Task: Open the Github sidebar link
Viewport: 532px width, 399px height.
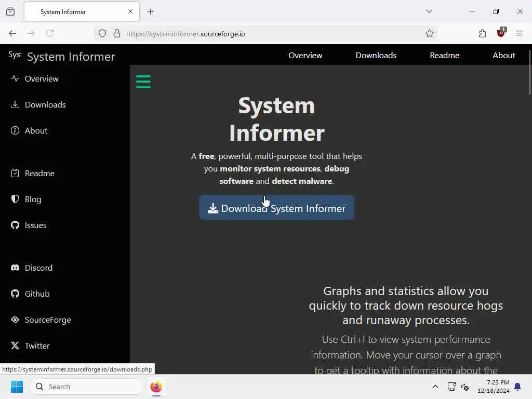Action: [x=37, y=294]
